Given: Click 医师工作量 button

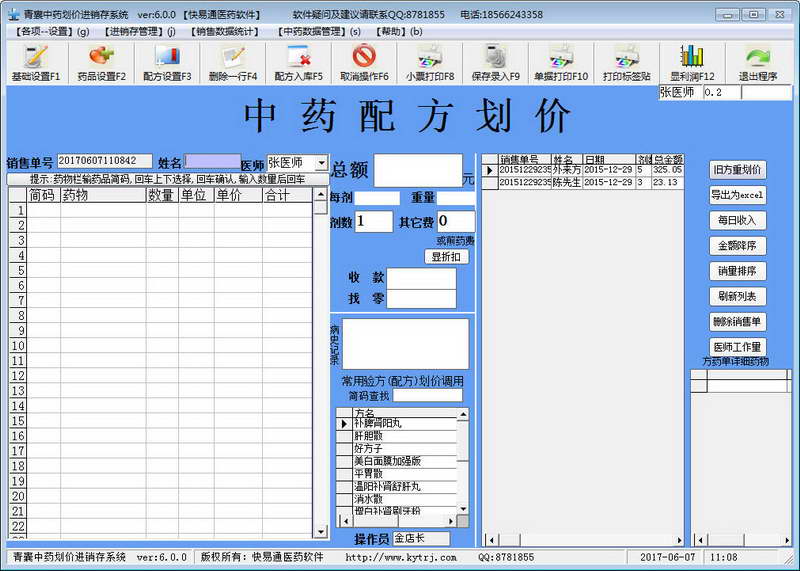Looking at the screenshot, I should pos(737,347).
